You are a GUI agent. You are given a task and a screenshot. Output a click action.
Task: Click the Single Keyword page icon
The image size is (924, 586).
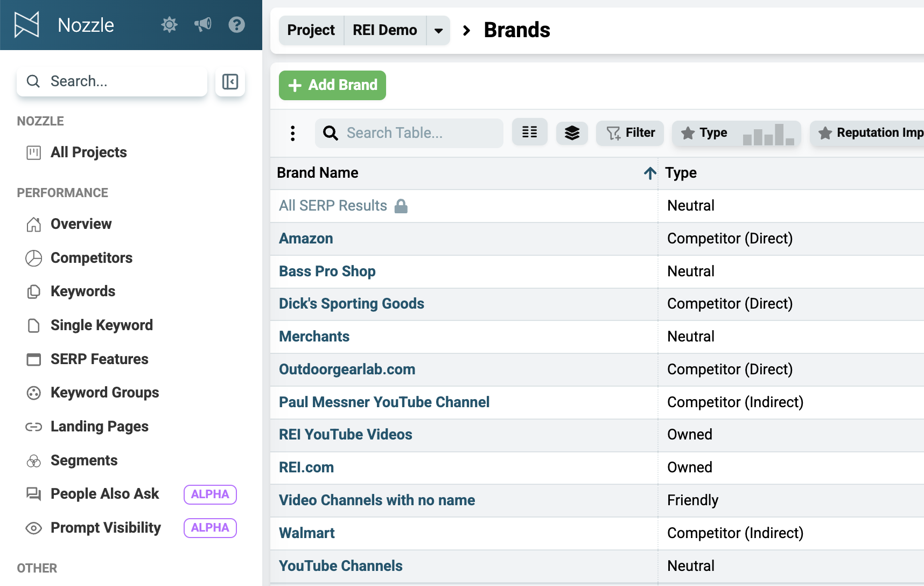point(33,325)
